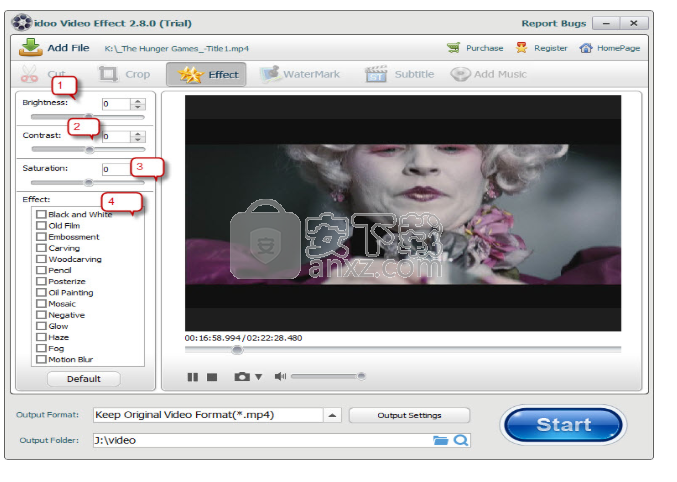Image resolution: width=677 pixels, height=482 pixels.
Task: Enable the Black and White effect
Action: tap(41, 214)
